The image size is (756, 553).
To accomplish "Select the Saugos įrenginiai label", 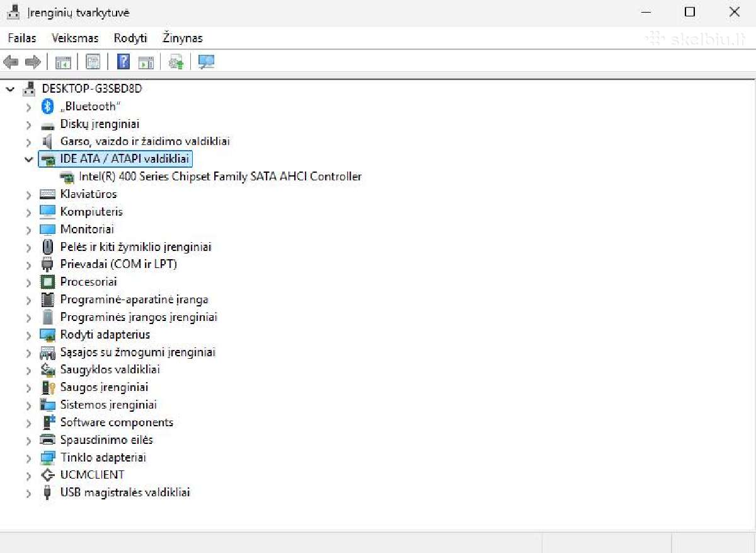I will point(104,387).
